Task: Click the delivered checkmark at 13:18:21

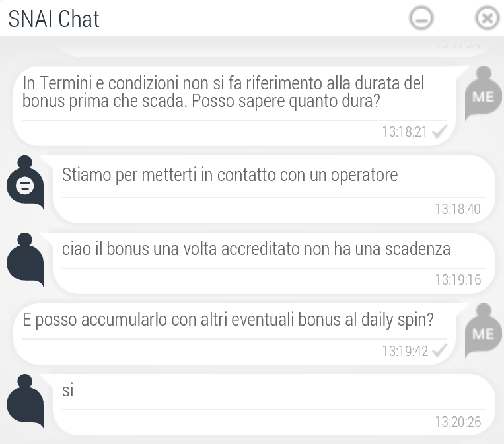Action: coord(439,132)
